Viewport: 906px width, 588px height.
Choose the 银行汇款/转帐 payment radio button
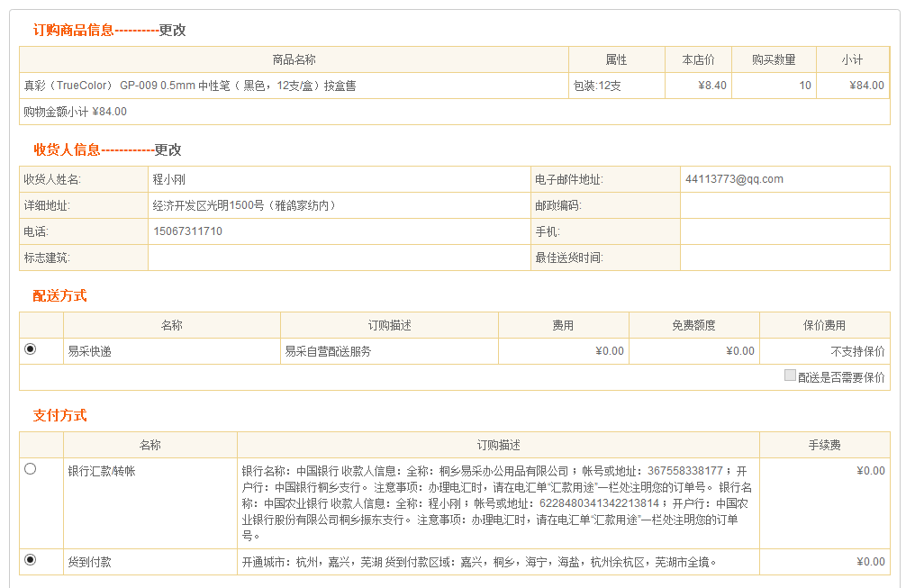click(x=31, y=469)
